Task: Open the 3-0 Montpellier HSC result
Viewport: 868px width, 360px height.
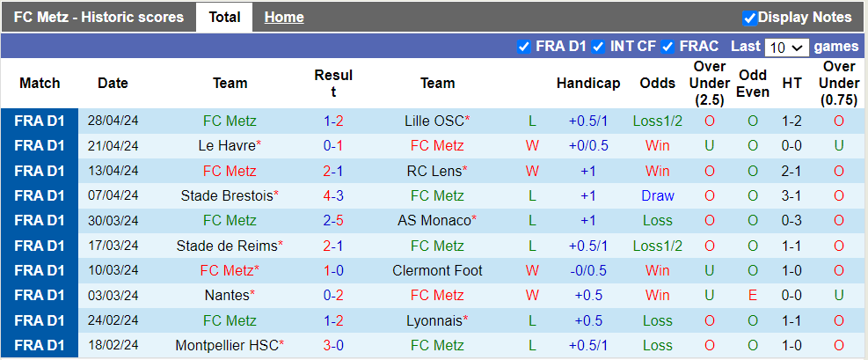Action: pos(333,345)
